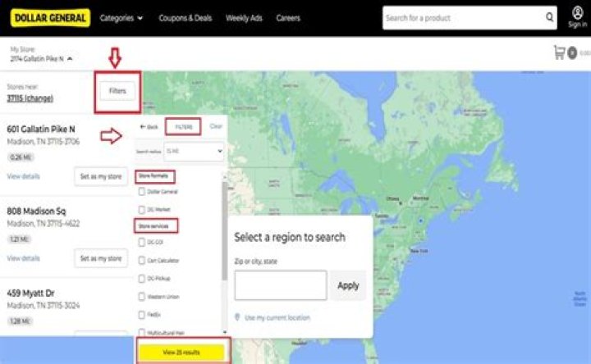Enable the DG GO! service filter
The width and height of the screenshot is (591, 364).
tap(141, 242)
